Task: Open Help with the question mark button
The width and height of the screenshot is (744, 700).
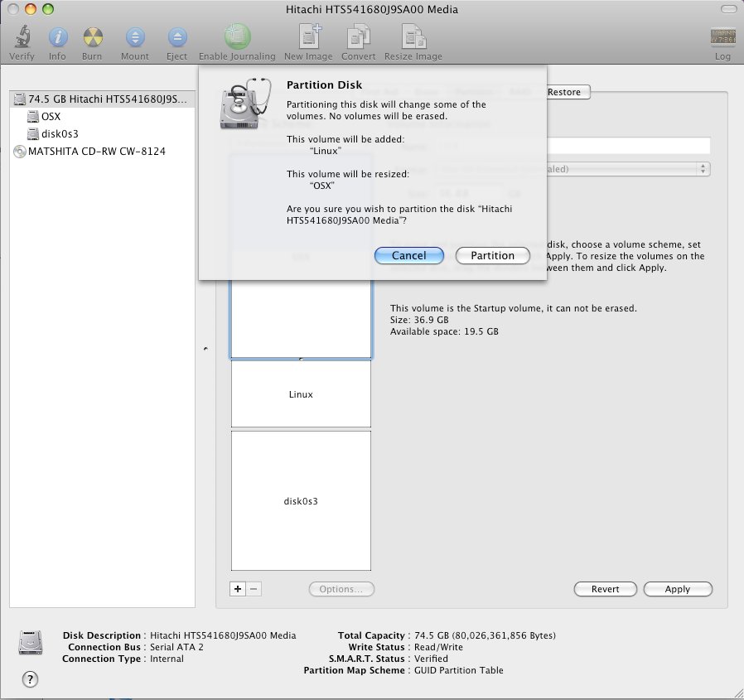Action: click(x=30, y=679)
